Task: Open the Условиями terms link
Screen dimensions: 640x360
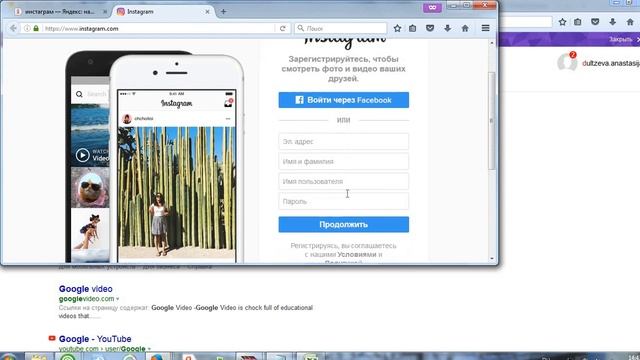Action: [357, 254]
